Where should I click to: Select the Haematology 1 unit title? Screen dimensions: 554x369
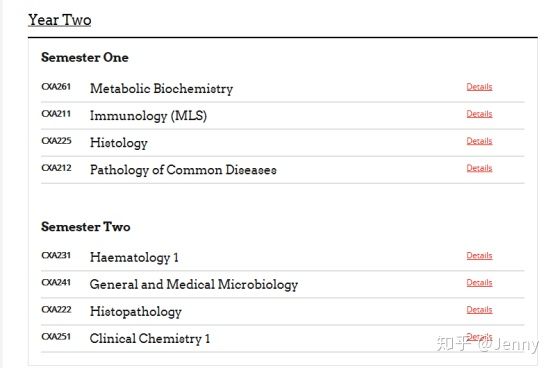[134, 257]
